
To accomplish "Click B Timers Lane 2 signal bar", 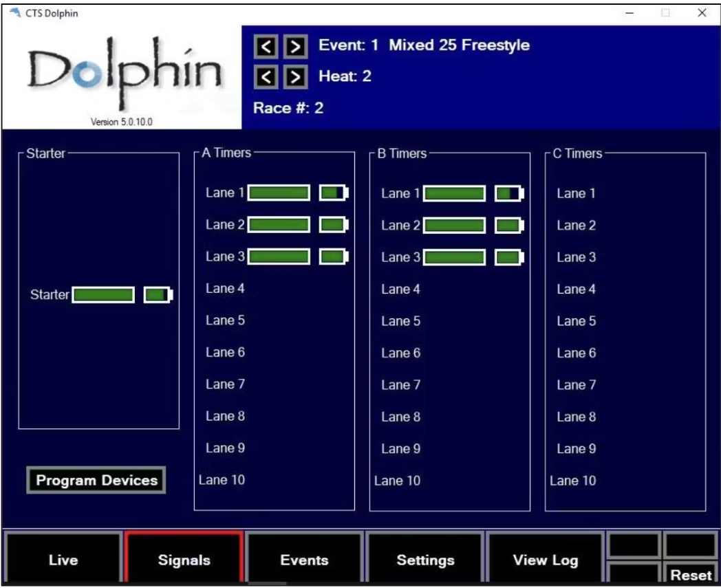I will pos(454,226).
